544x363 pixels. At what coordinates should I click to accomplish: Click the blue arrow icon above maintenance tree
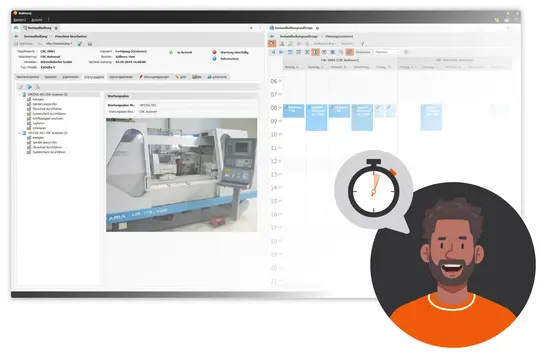tap(29, 87)
